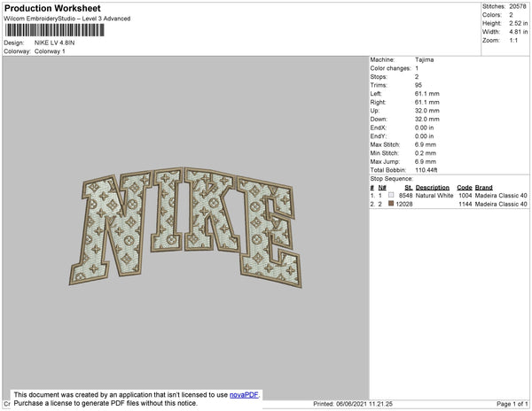
Task: Select thread code '1144'
Action: click(x=465, y=204)
